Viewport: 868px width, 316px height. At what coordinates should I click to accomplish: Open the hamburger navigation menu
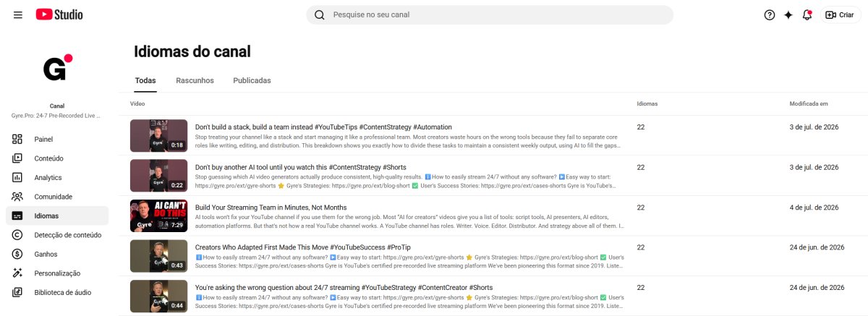[17, 14]
